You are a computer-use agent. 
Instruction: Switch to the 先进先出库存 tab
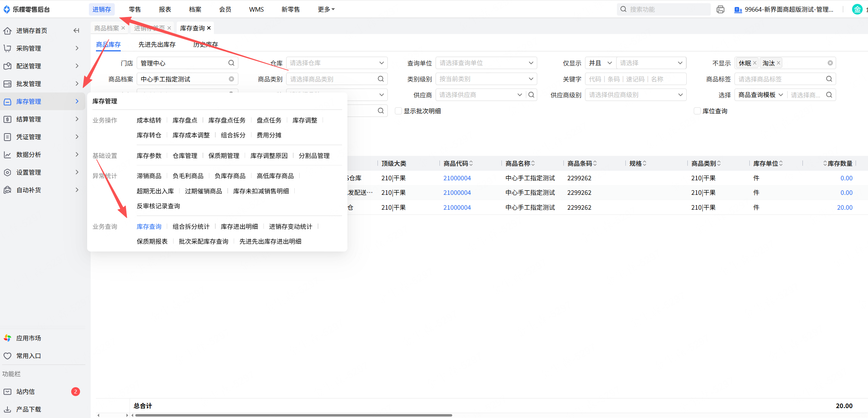(157, 44)
